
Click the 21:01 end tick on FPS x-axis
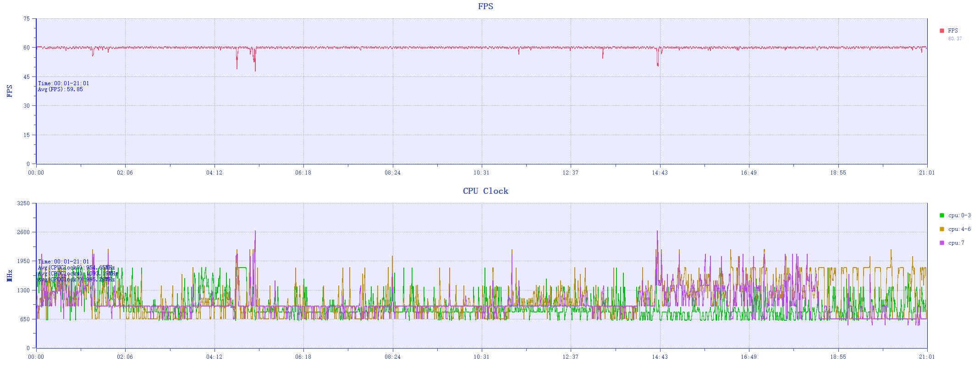coord(926,173)
